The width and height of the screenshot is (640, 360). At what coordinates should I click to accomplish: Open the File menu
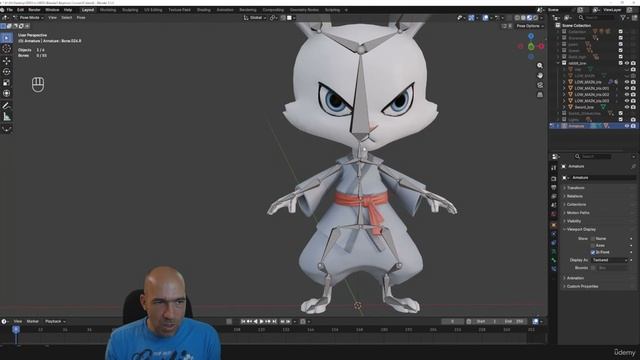(10, 10)
